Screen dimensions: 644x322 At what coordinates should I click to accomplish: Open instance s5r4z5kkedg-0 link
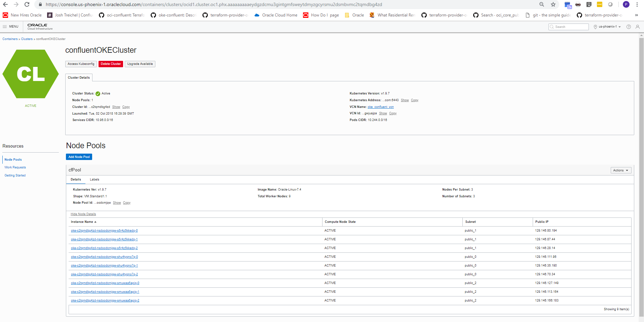pyautogui.click(x=104, y=231)
